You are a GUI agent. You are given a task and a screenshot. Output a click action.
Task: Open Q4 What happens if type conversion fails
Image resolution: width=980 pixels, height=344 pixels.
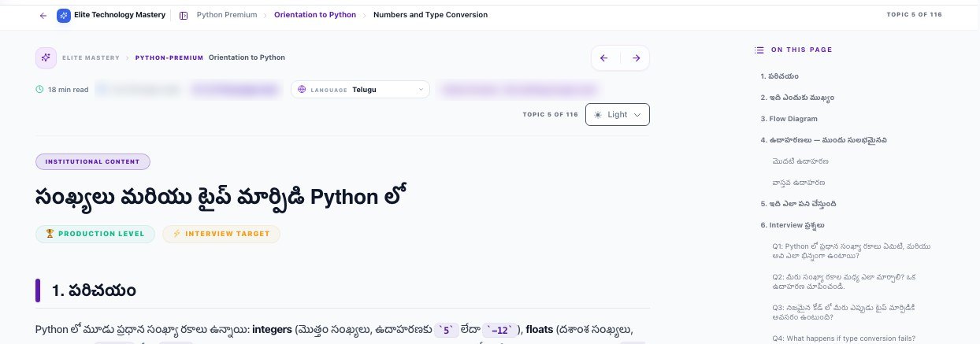(844, 338)
